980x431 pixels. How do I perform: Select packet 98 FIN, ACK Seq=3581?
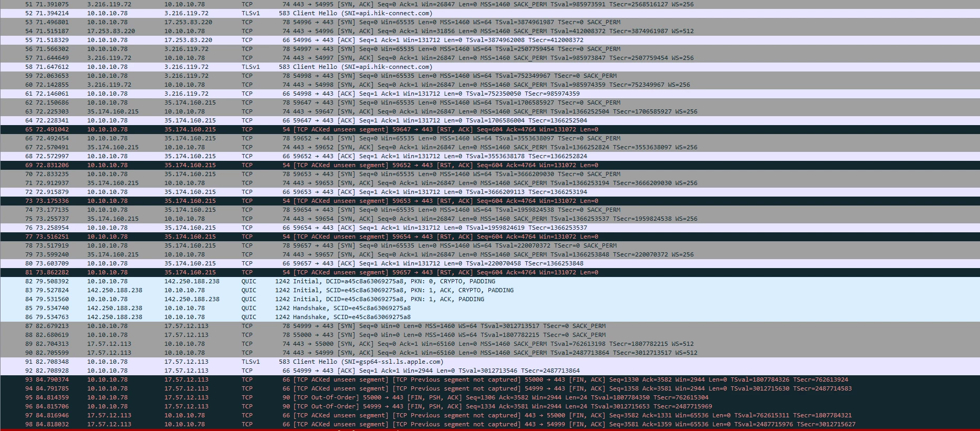tap(490, 424)
